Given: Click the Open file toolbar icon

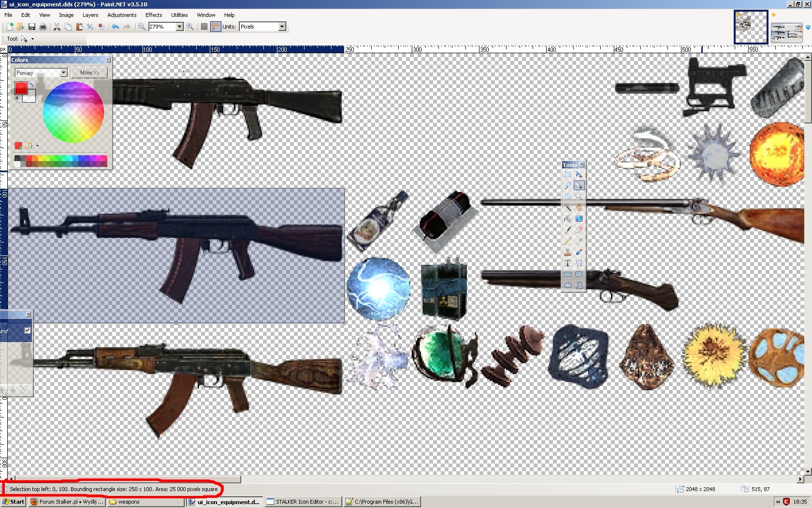Looking at the screenshot, I should click(20, 27).
